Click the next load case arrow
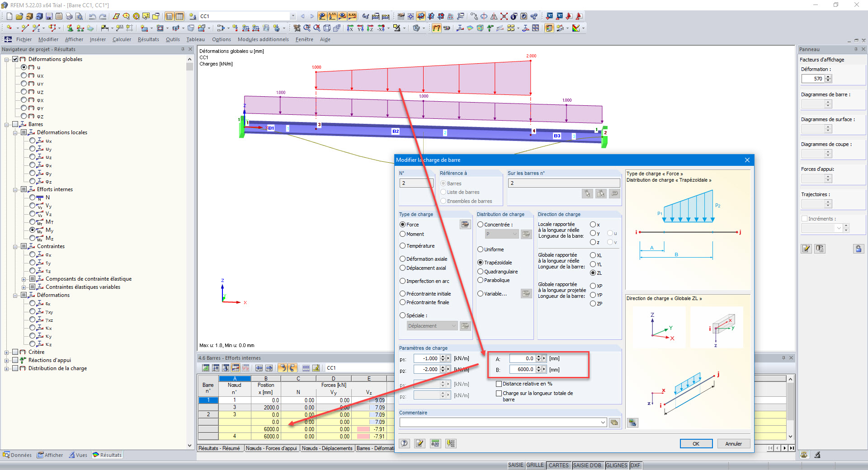 tap(311, 16)
